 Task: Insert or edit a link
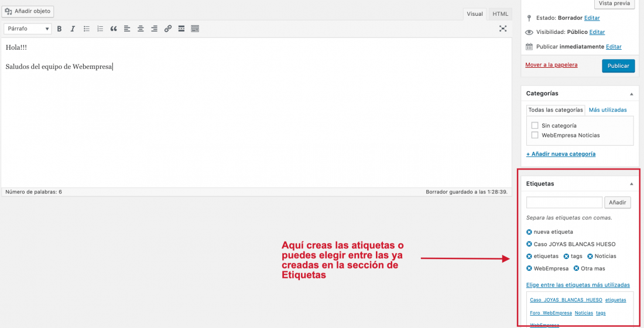(x=167, y=29)
